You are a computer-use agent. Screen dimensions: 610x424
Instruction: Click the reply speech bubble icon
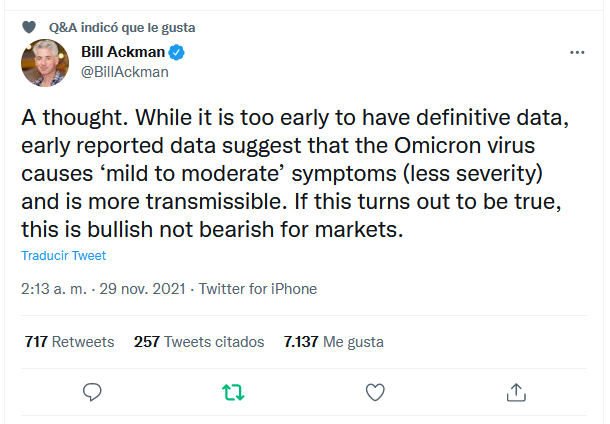[x=93, y=391]
